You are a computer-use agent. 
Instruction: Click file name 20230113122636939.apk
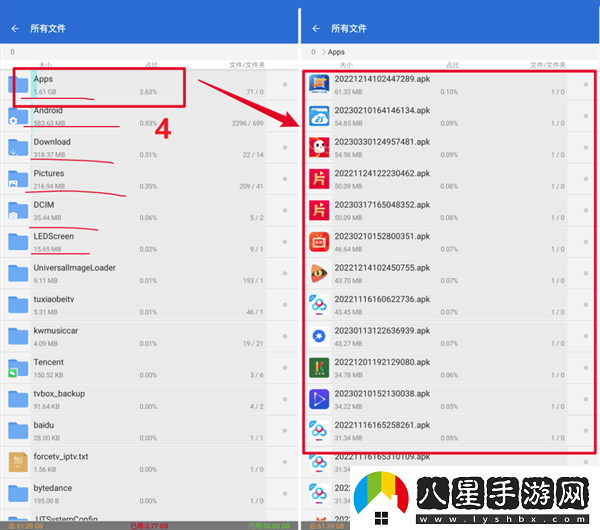[382, 331]
